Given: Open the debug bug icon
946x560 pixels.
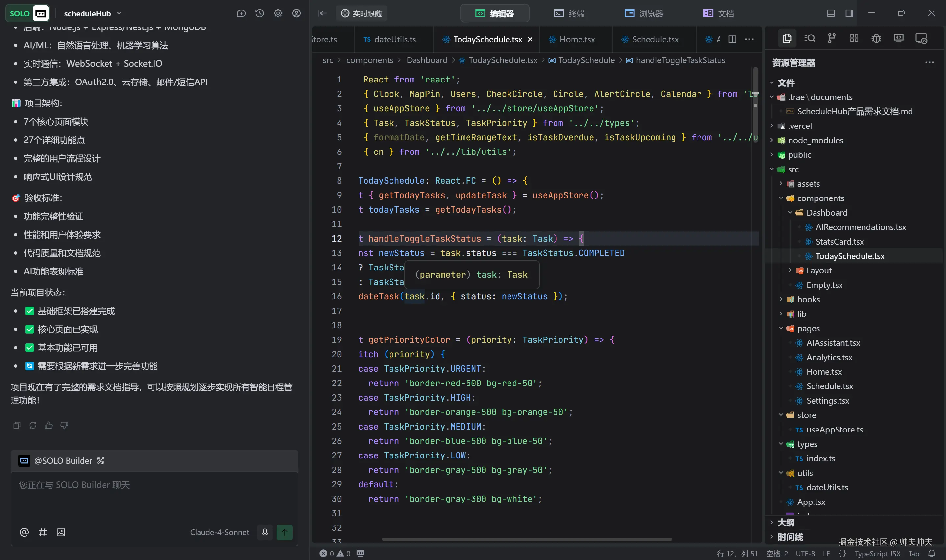Looking at the screenshot, I should click(x=876, y=38).
